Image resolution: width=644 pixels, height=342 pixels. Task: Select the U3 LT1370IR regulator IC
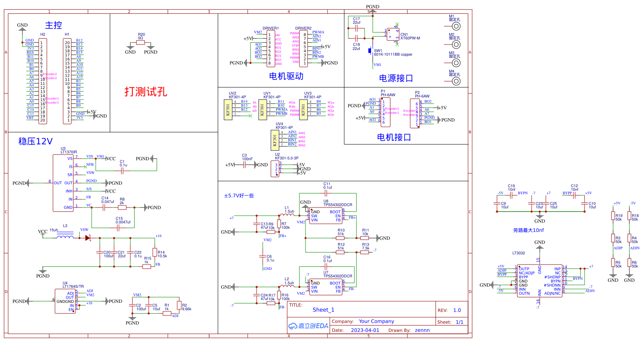coord(63,183)
